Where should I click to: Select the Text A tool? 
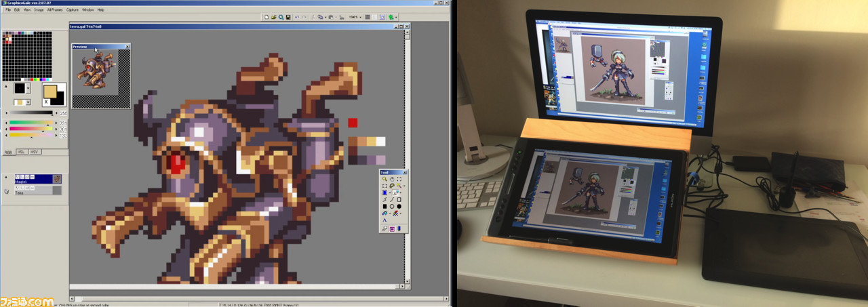384,220
